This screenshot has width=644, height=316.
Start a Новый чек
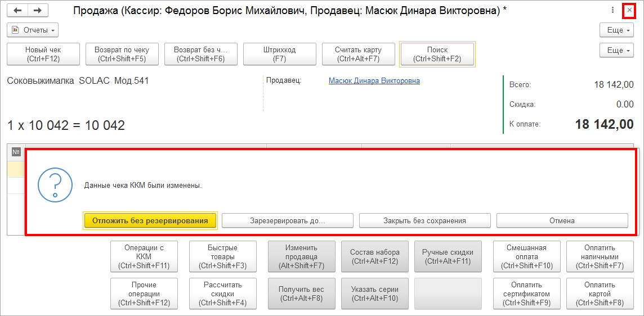[43, 54]
